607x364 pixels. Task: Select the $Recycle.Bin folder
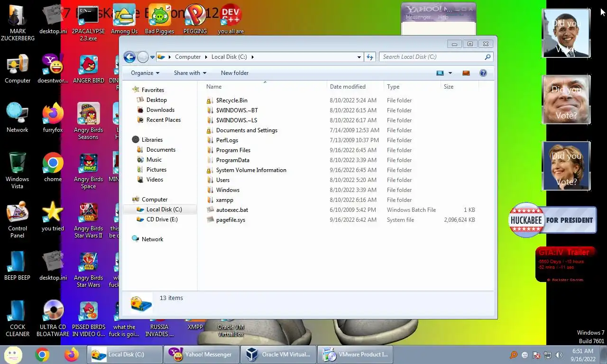[x=231, y=100]
